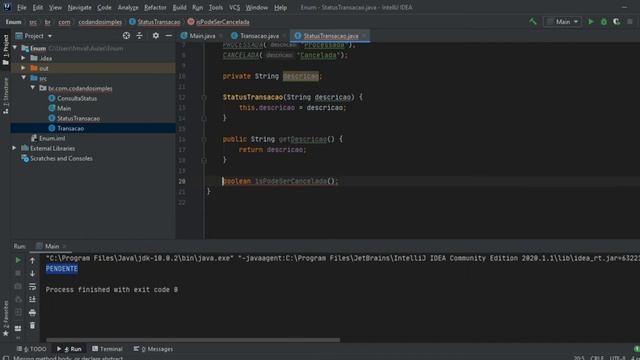Viewport: 640px width, 360px height.
Task: Open the Window menu
Action: 256,7
